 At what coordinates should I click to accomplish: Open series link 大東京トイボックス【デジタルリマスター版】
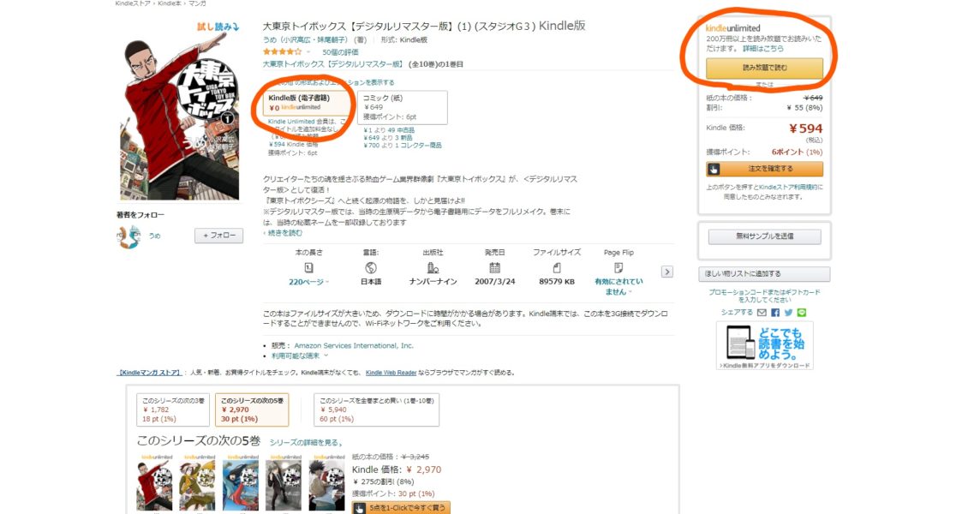pos(332,63)
